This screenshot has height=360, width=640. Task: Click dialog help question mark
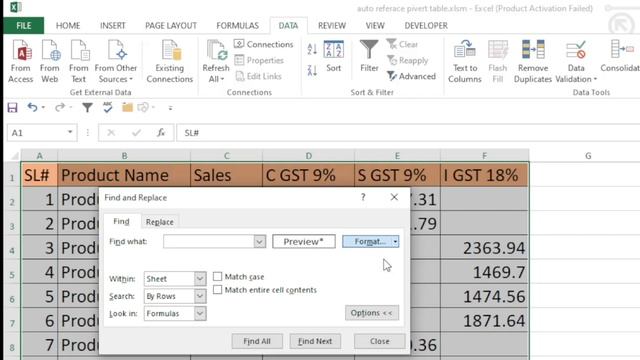(363, 198)
